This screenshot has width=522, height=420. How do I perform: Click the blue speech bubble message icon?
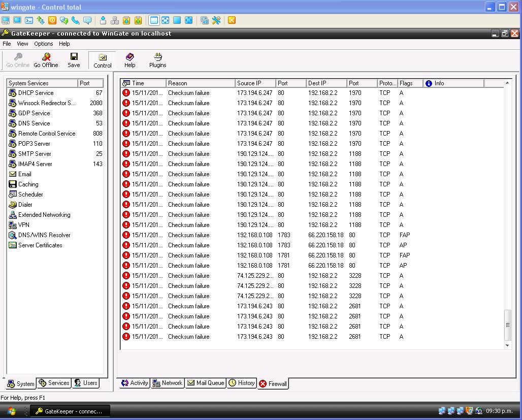click(87, 20)
